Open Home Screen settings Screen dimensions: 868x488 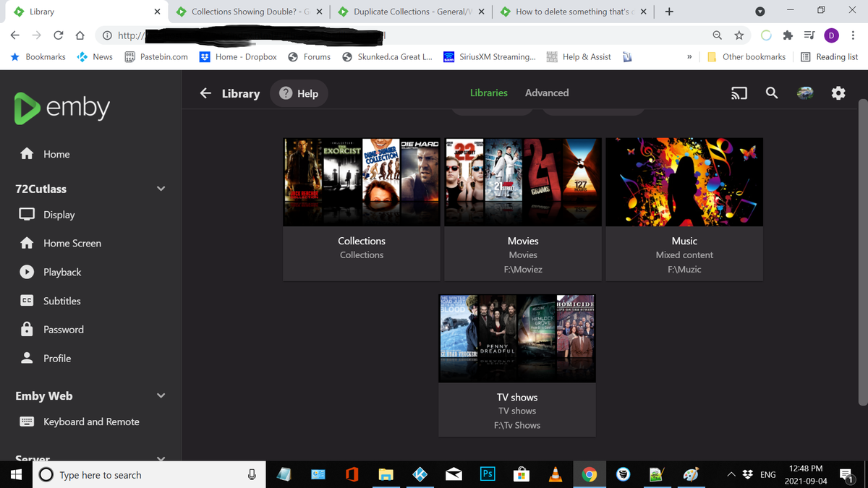(60, 244)
